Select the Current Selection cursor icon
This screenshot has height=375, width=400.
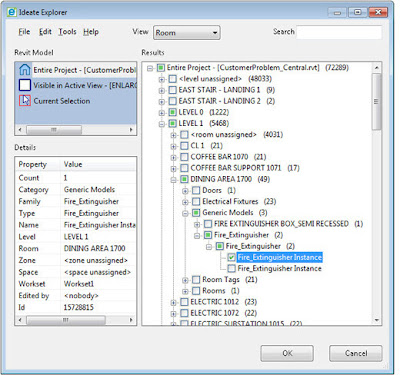point(25,101)
